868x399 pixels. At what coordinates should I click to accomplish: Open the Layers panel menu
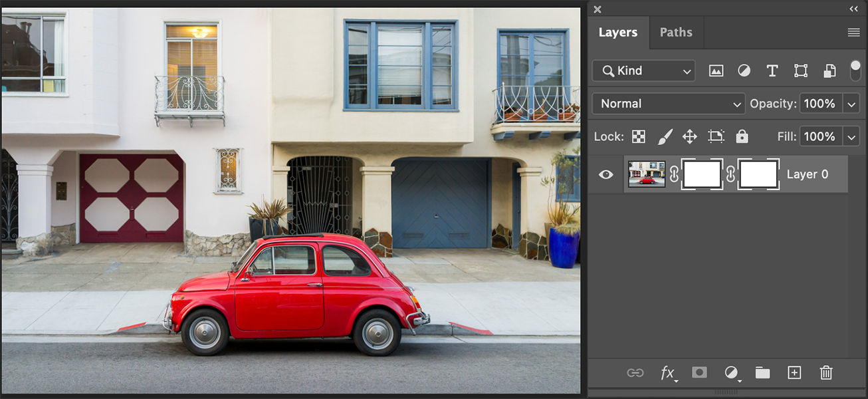pyautogui.click(x=854, y=32)
